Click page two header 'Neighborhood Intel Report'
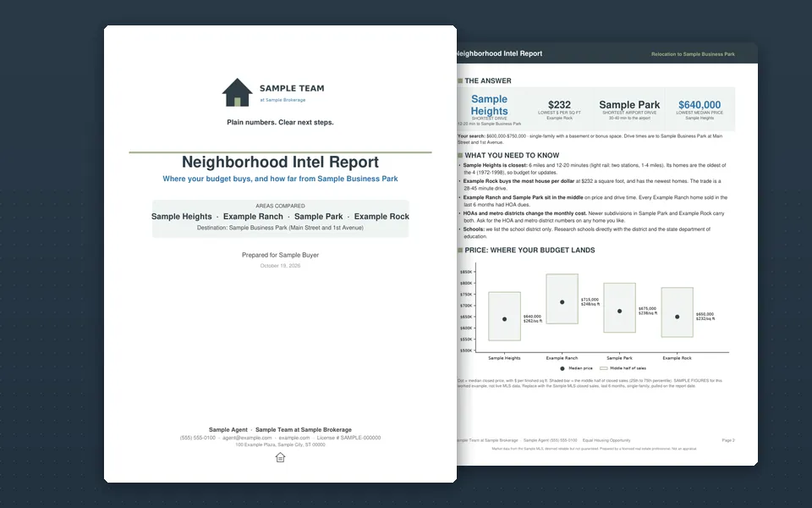Screen dimensions: 812x508 (500, 53)
